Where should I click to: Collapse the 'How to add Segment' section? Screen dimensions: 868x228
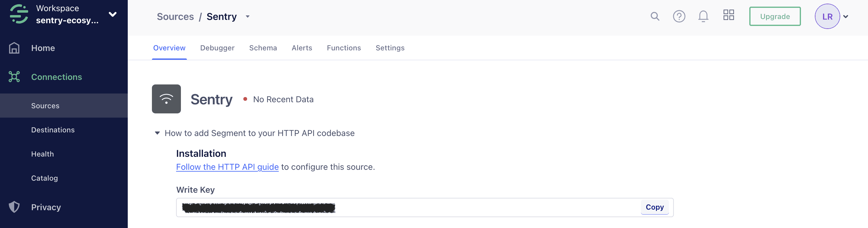click(x=157, y=133)
